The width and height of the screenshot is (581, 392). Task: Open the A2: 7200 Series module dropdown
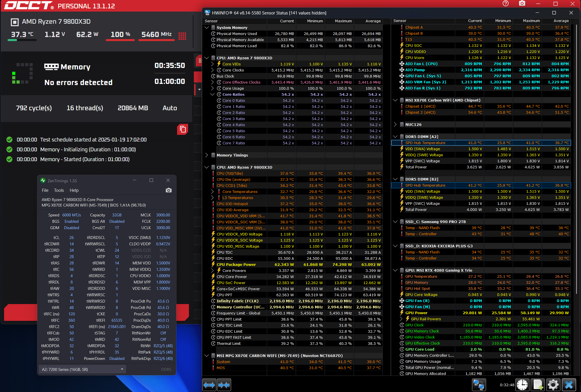click(x=82, y=369)
